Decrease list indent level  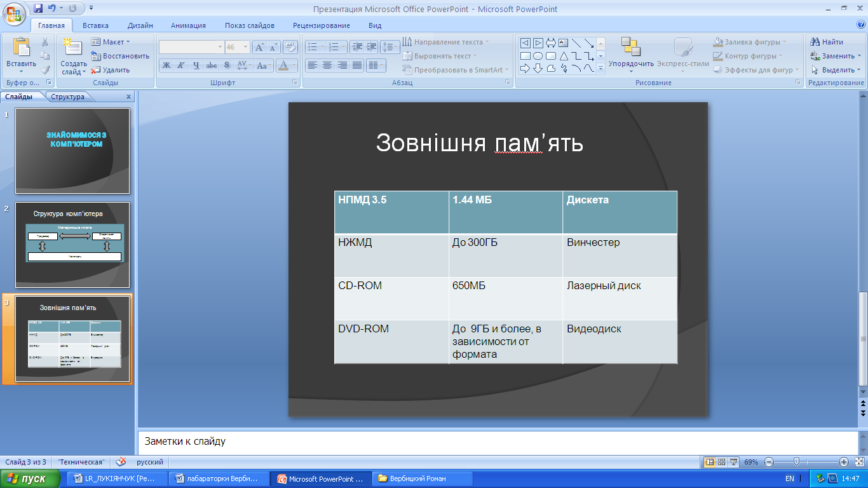356,47
